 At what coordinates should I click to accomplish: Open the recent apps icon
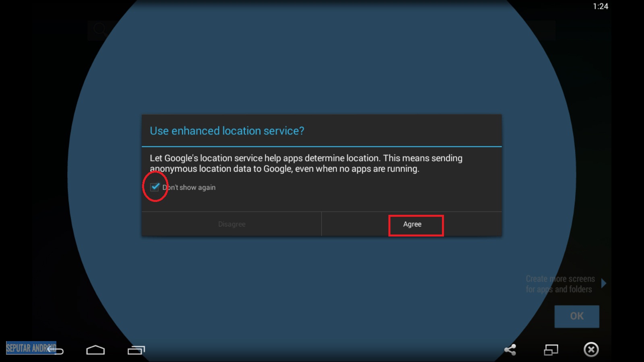click(x=136, y=350)
